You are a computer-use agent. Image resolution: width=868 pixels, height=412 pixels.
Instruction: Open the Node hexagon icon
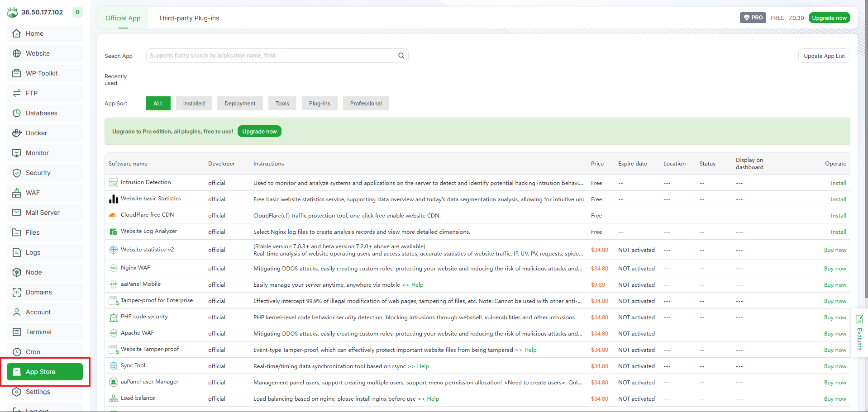[17, 272]
